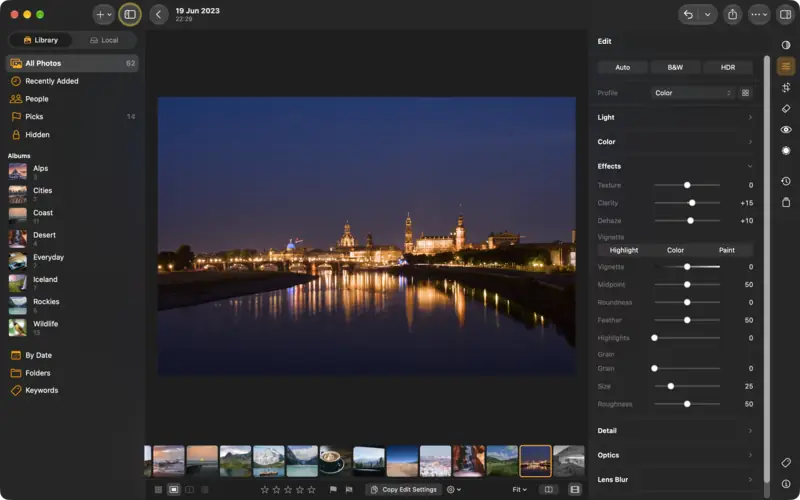The height and width of the screenshot is (500, 800).
Task: Open Recently Added in sidebar
Action: click(72, 81)
